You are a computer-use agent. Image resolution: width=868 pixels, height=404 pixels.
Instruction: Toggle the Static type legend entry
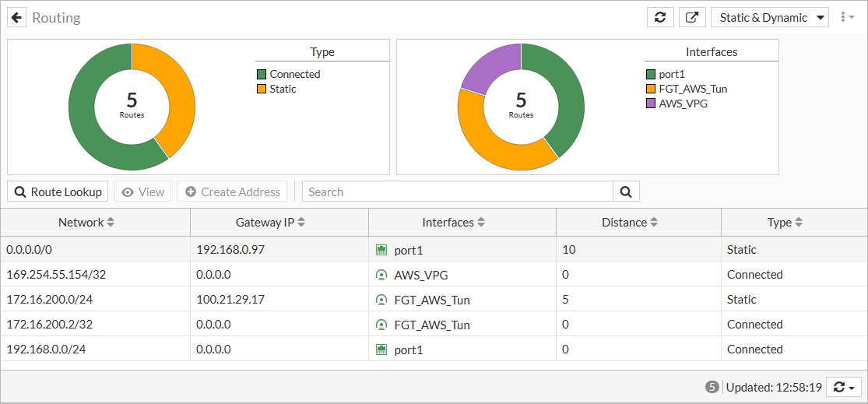coord(283,89)
